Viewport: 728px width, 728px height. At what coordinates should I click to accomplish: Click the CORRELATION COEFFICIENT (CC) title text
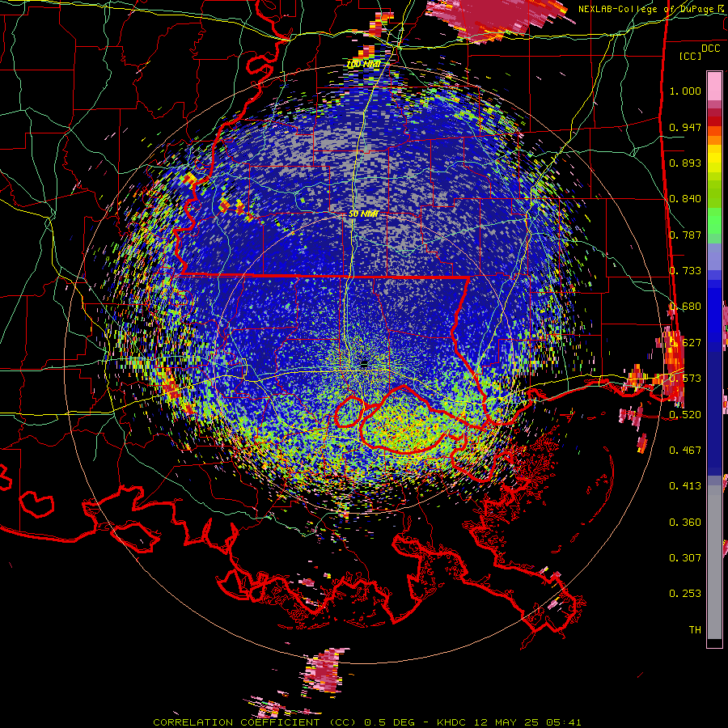click(255, 722)
